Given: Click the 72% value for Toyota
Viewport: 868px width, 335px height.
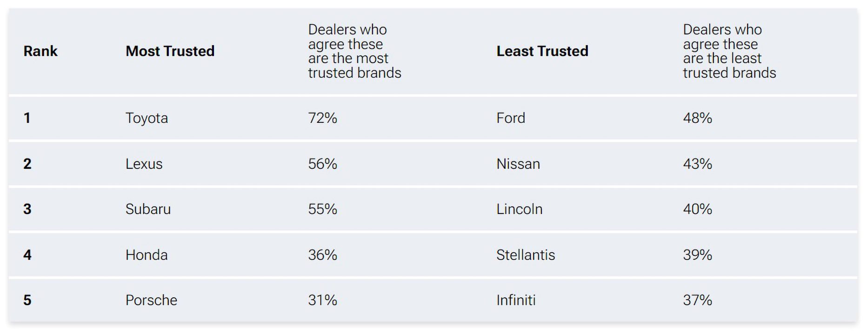Looking at the screenshot, I should (x=322, y=118).
